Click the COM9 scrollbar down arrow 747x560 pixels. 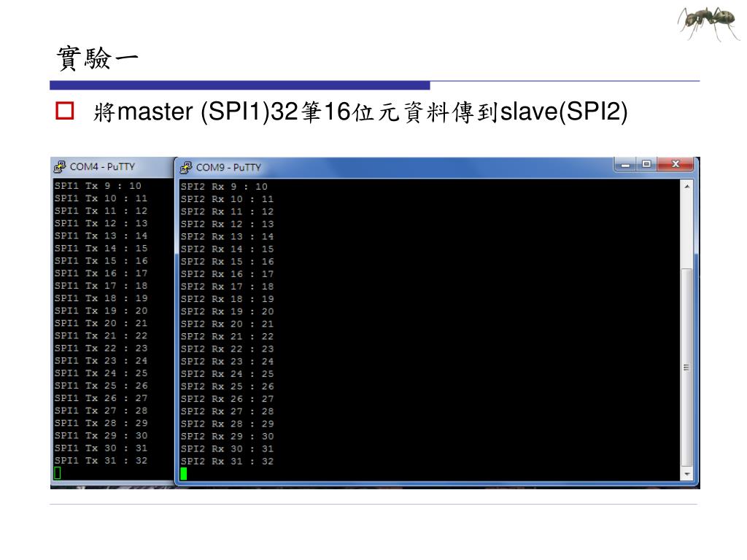click(x=687, y=474)
